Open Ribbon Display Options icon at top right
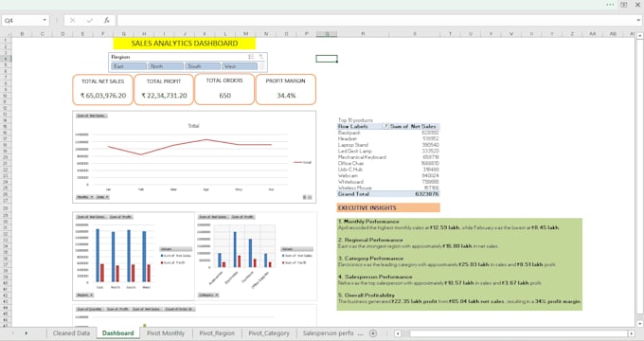 (x=623, y=5)
